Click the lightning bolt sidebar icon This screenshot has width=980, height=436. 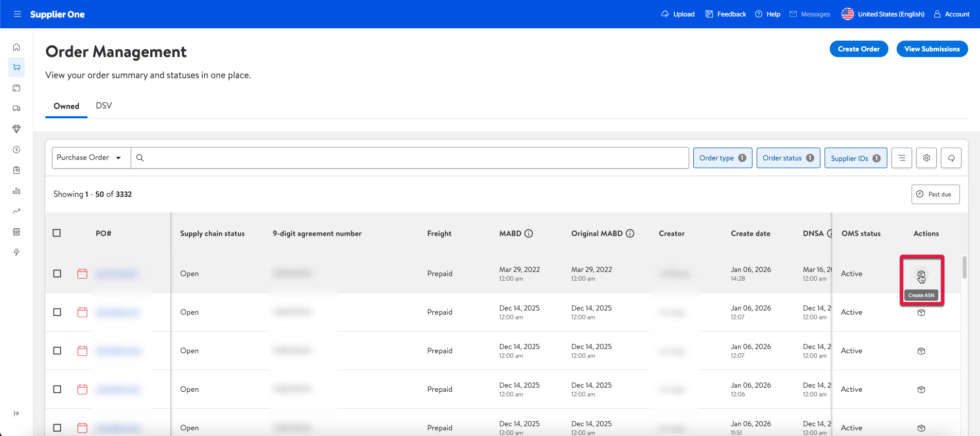[x=16, y=252]
